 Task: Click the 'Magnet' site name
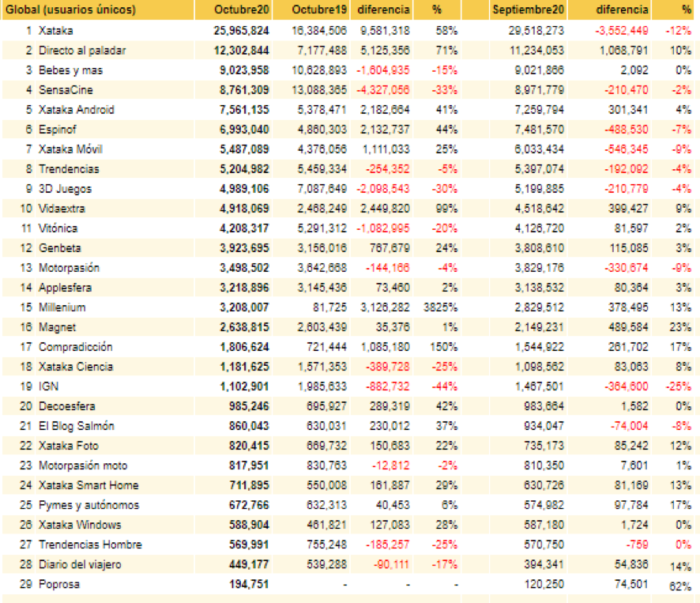click(x=57, y=327)
